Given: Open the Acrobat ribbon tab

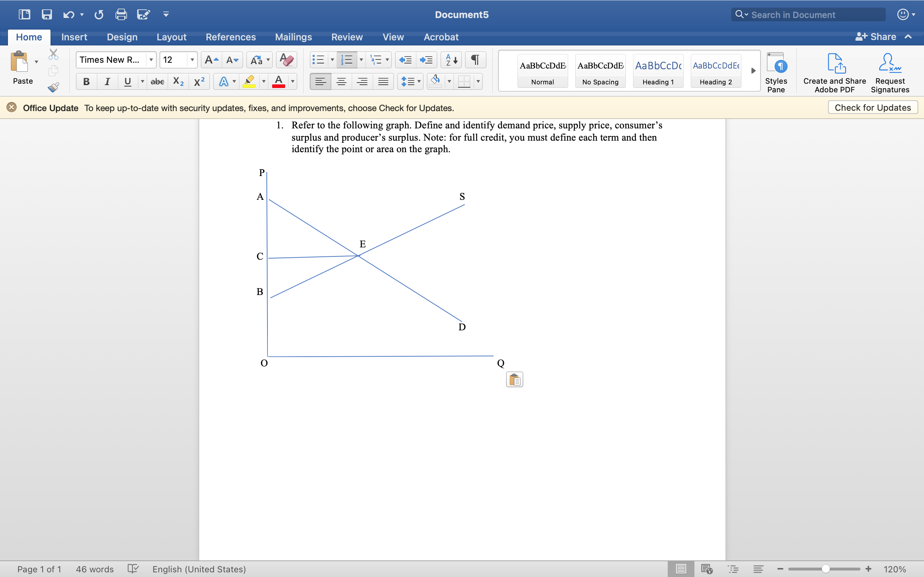Looking at the screenshot, I should 441,37.
